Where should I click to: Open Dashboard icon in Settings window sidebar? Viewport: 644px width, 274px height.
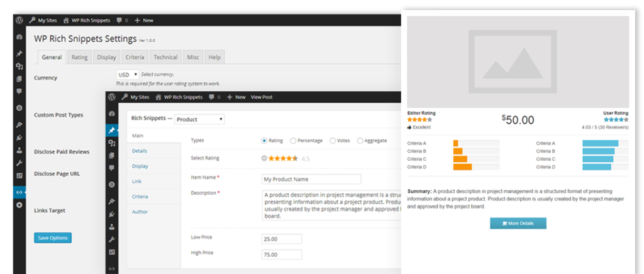tap(19, 37)
